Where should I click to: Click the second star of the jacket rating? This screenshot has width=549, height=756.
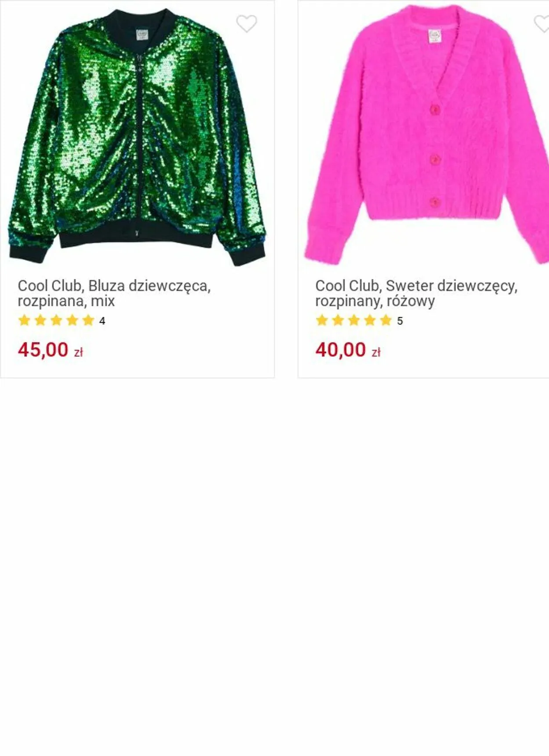click(40, 320)
